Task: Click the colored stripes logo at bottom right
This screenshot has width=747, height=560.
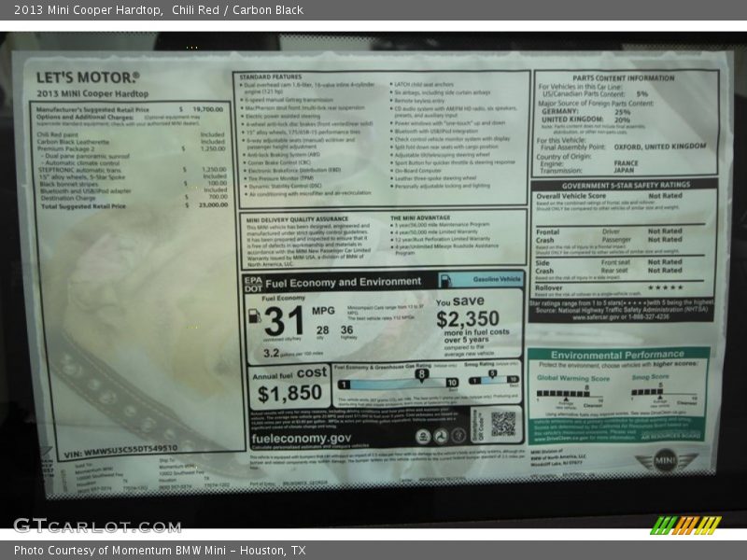Action: point(686,525)
